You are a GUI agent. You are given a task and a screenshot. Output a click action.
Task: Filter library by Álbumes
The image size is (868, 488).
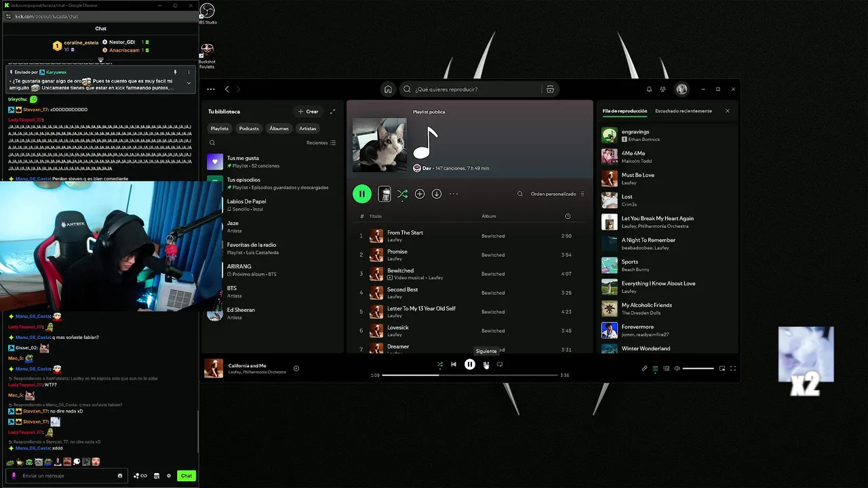click(x=279, y=128)
